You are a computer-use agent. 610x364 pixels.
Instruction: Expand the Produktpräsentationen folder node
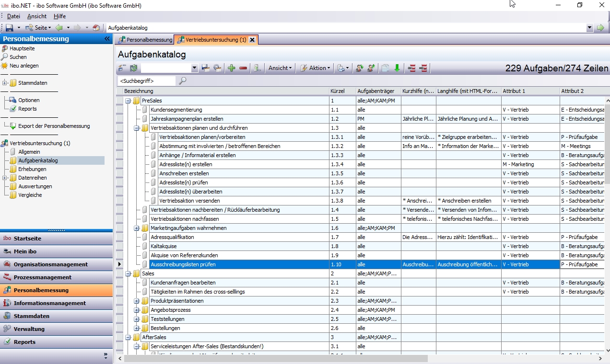click(x=137, y=301)
